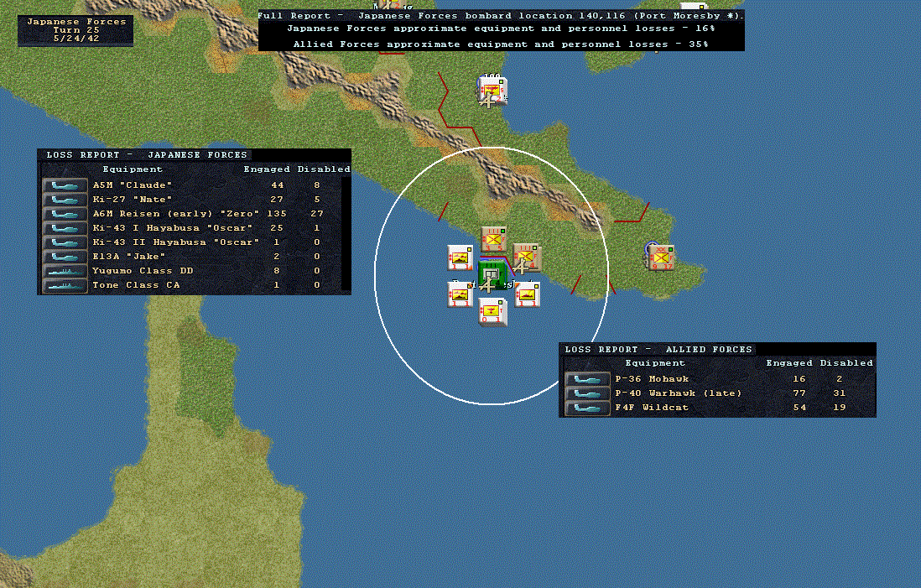This screenshot has height=588, width=921.
Task: Click the A6M Reisen Zero row
Action: tap(191, 214)
